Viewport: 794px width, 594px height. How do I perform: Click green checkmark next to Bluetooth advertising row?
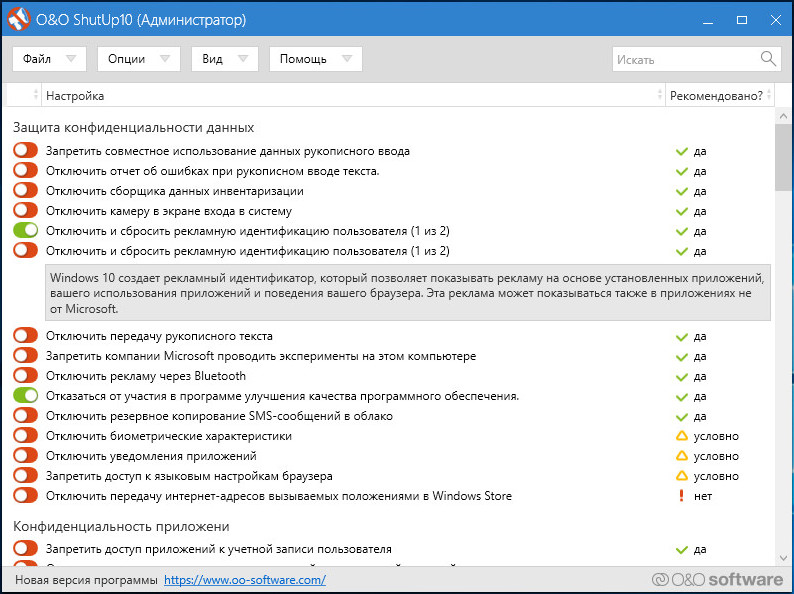(x=682, y=376)
